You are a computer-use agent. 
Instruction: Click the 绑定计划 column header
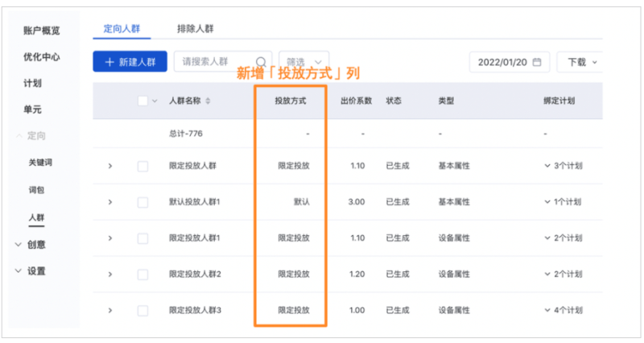click(x=559, y=101)
